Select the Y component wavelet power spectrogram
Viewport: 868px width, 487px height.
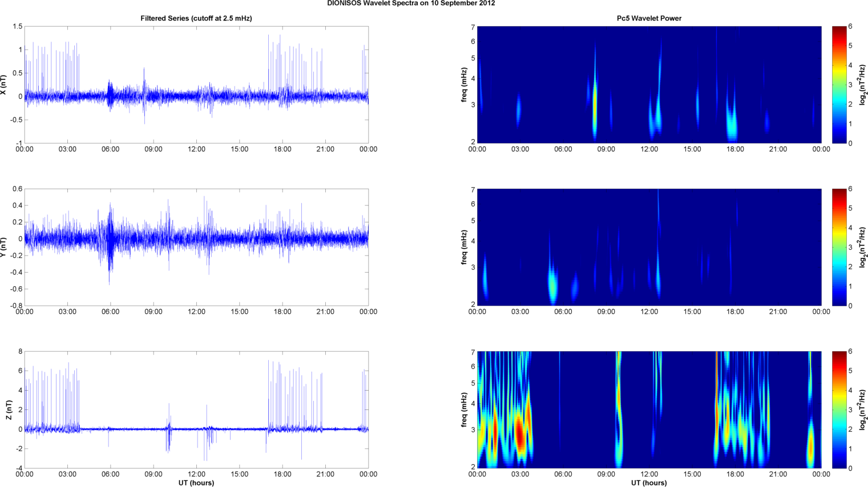click(649, 247)
